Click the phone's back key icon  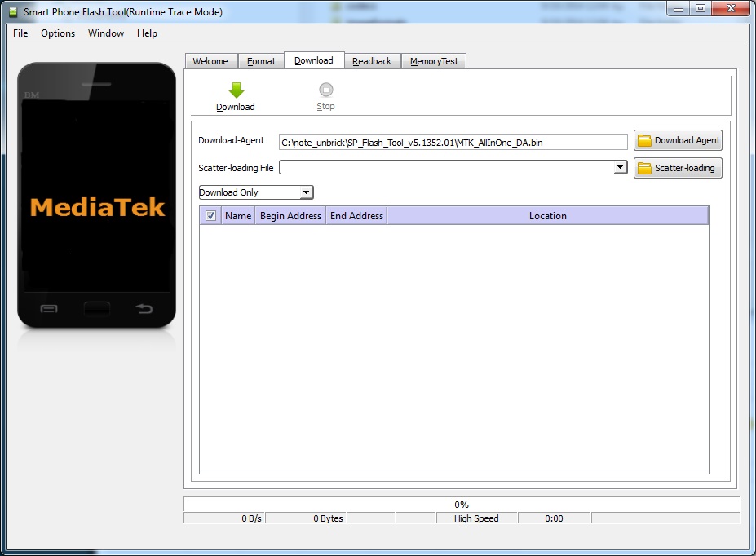[144, 308]
